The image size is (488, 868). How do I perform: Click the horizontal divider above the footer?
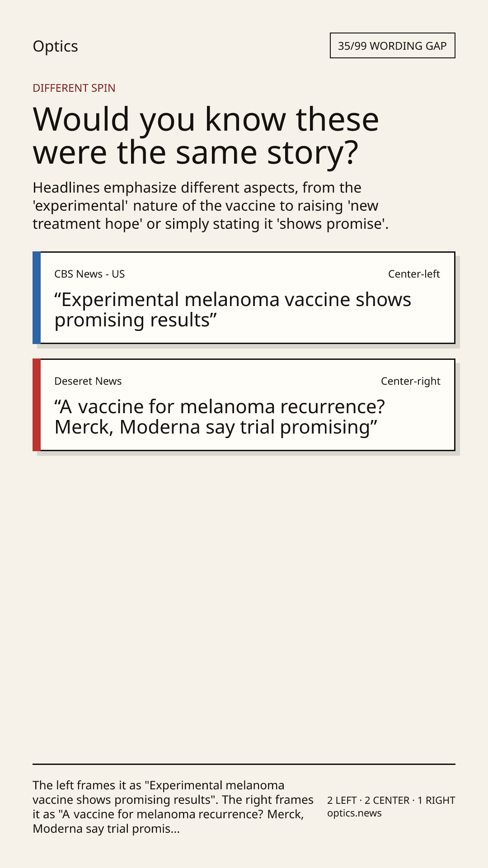click(x=244, y=764)
